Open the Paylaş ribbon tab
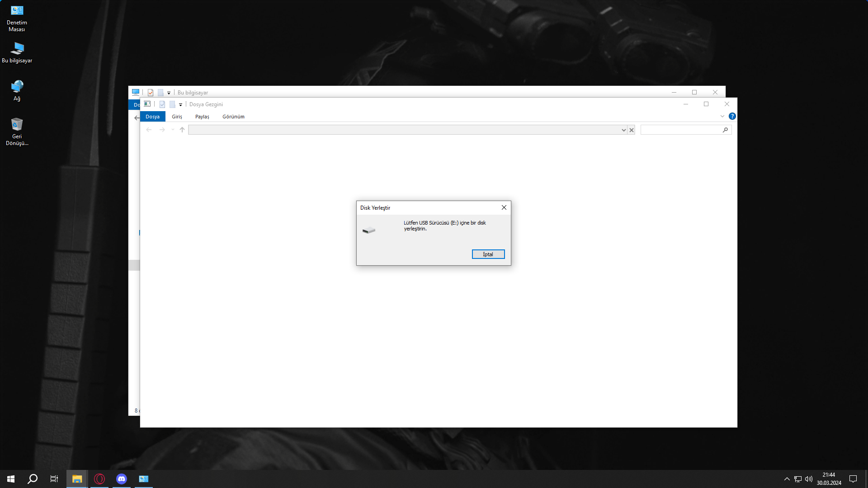868x488 pixels. (x=202, y=117)
